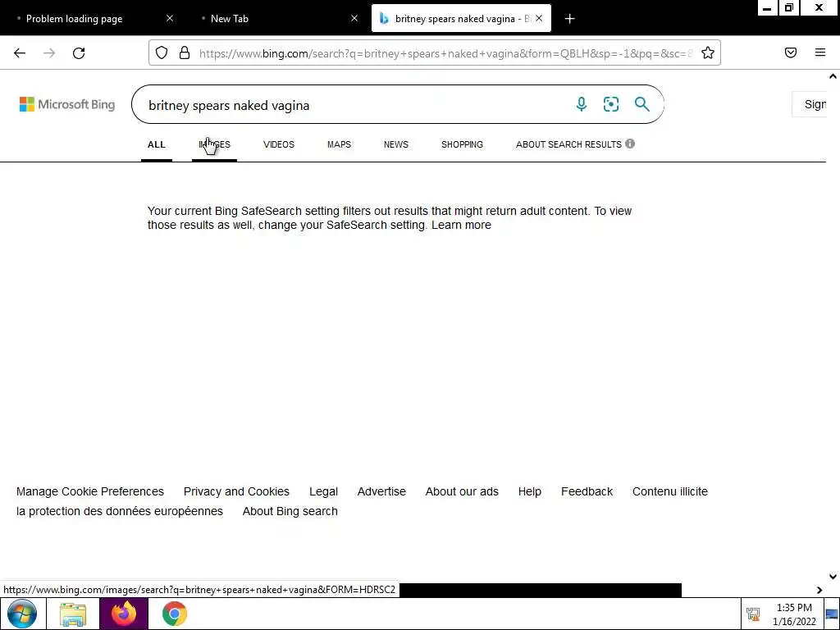Open Manage Cookie Preferences
The image size is (840, 630).
pos(90,491)
